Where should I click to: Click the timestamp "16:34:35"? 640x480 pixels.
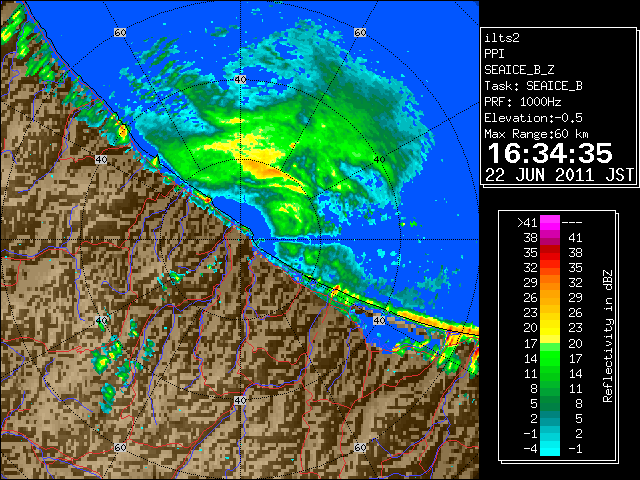click(550, 153)
